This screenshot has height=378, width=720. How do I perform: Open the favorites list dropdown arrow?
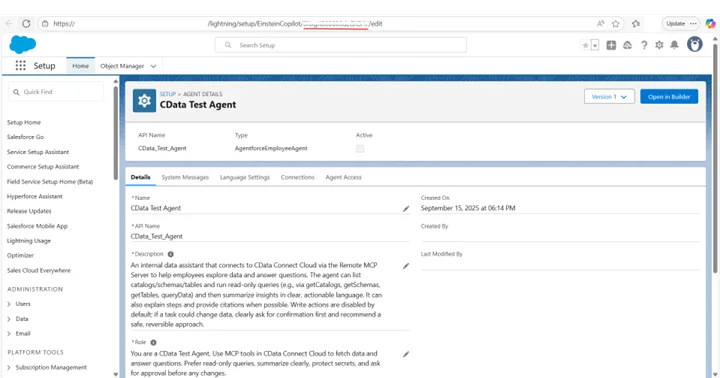pyautogui.click(x=595, y=45)
